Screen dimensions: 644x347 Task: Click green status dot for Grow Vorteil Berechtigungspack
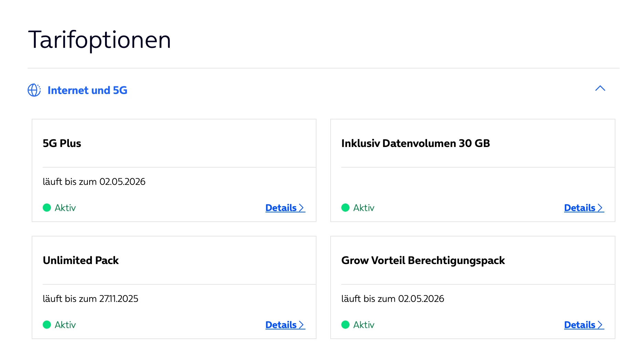345,325
